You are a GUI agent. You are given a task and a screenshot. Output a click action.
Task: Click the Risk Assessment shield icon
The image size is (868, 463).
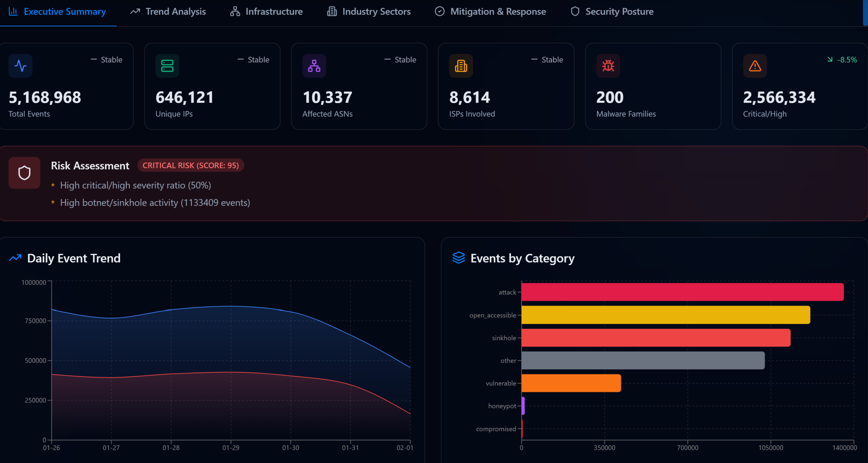click(24, 173)
